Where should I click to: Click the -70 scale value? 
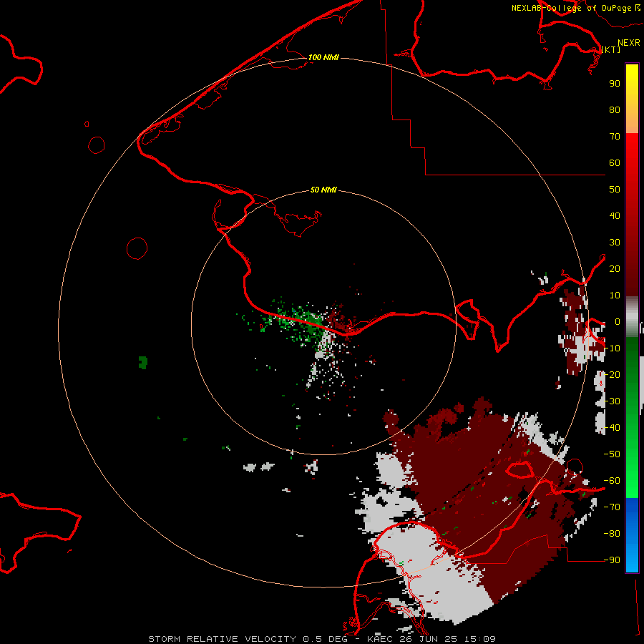tap(612, 507)
